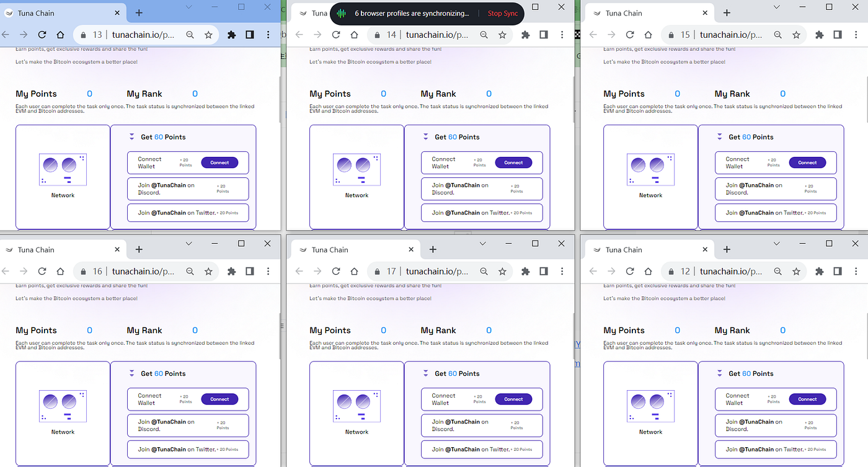Viewport: 868px width, 467px height.
Task: Open Chrome three-dot menu in window 17
Action: [562, 271]
